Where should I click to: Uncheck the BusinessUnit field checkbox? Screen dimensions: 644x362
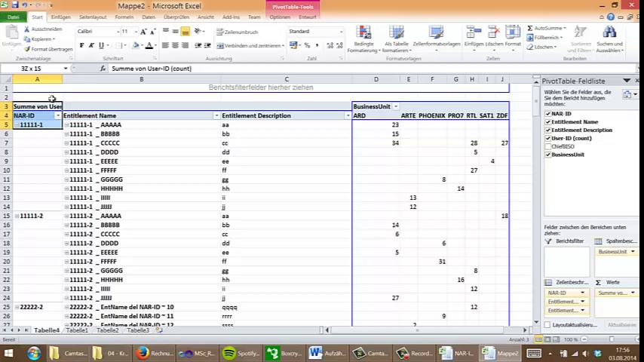[548, 155]
